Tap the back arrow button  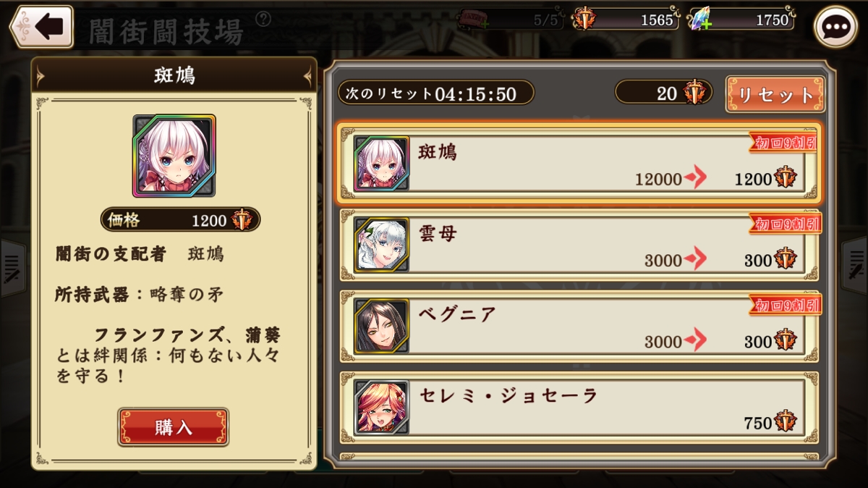42,27
